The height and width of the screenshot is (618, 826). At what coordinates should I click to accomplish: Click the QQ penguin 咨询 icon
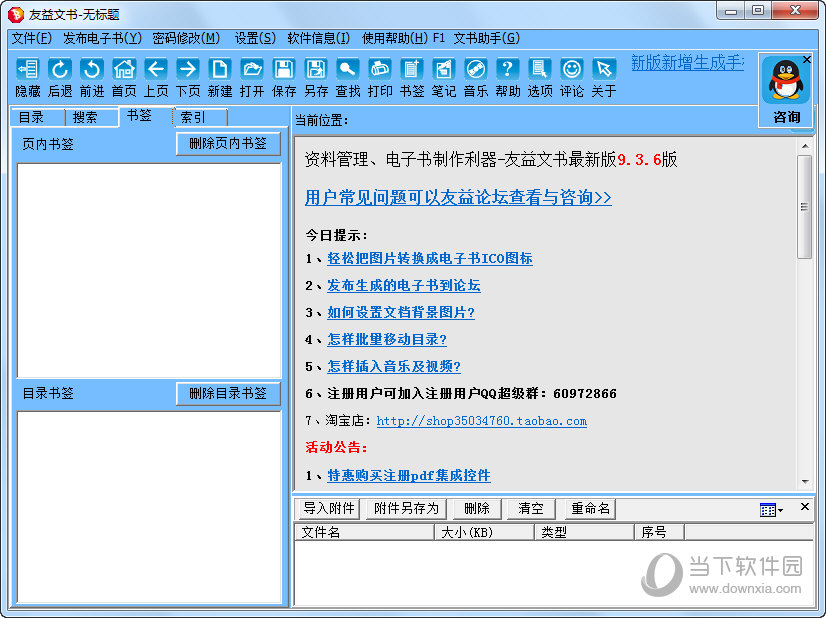(785, 80)
